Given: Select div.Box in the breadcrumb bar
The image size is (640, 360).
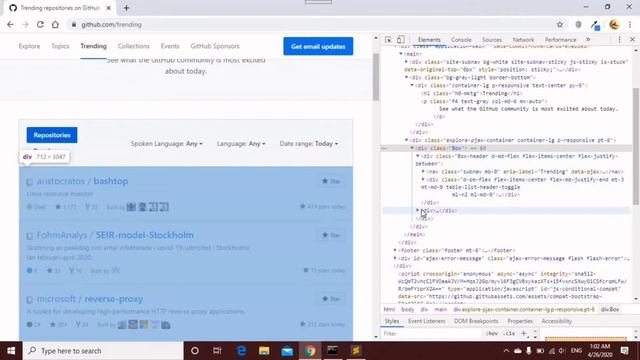Looking at the screenshot, I should [610, 309].
